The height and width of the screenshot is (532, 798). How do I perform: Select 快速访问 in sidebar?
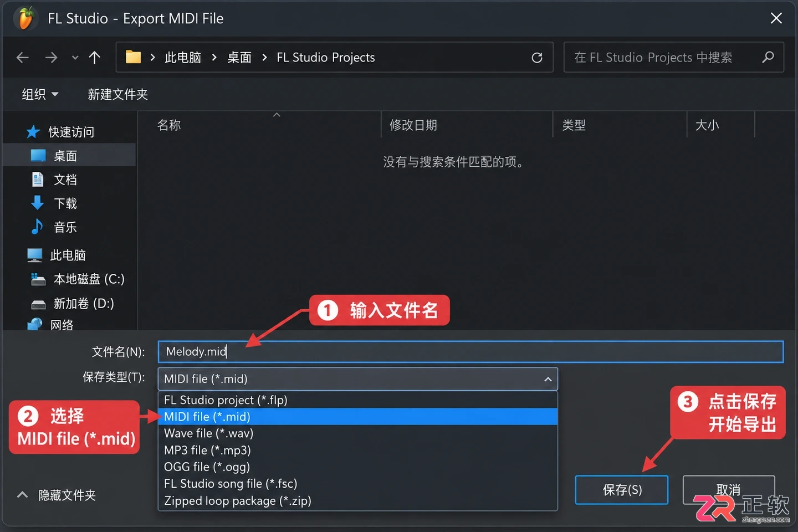click(x=71, y=132)
